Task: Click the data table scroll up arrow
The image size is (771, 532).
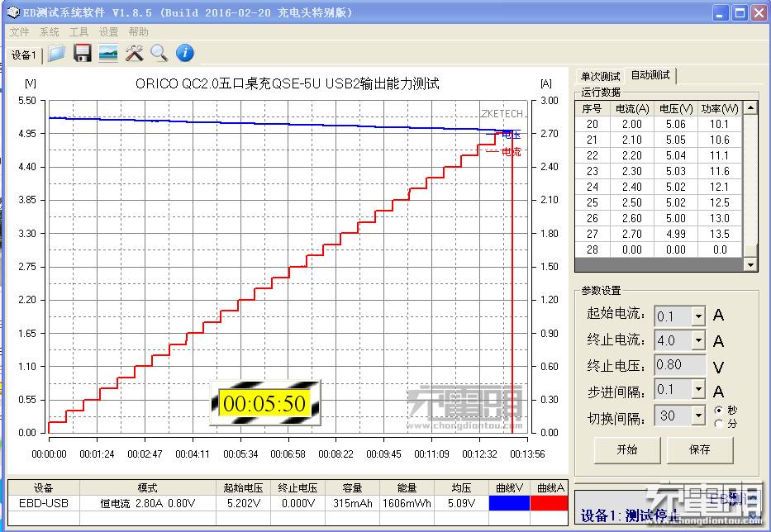Action: point(750,107)
